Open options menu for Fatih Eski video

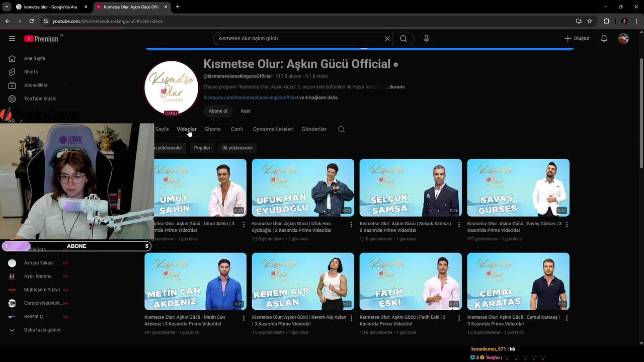point(459,318)
